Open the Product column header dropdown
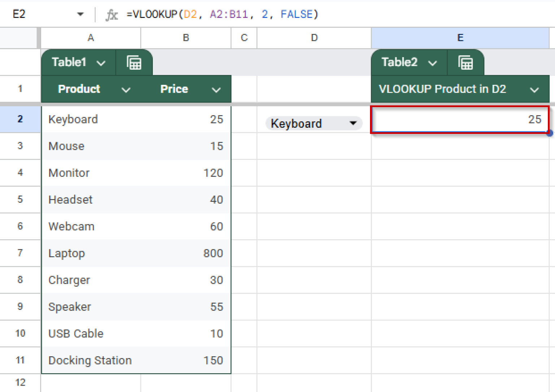The height and width of the screenshot is (392, 555). pyautogui.click(x=126, y=89)
